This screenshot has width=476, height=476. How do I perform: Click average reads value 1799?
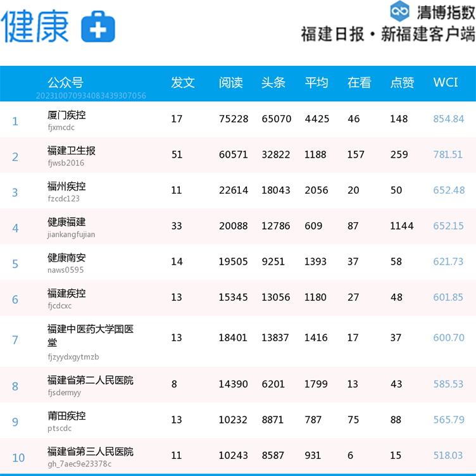(316, 384)
